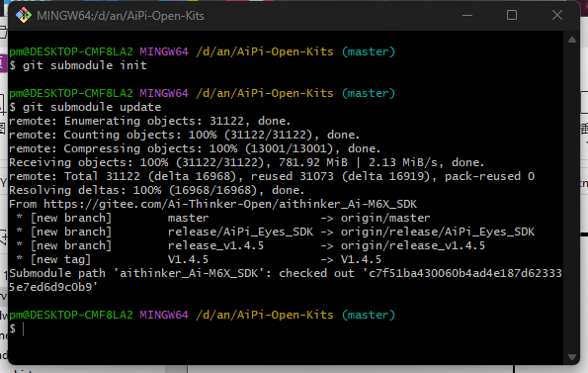This screenshot has width=588, height=373.
Task: Click the first '(master)' branch indicator
Action: pyautogui.click(x=369, y=51)
